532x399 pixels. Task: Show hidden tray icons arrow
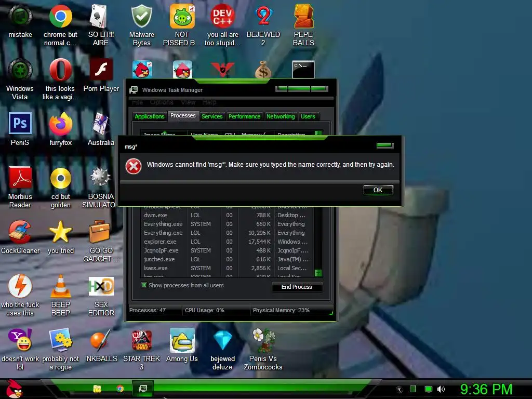(x=400, y=390)
